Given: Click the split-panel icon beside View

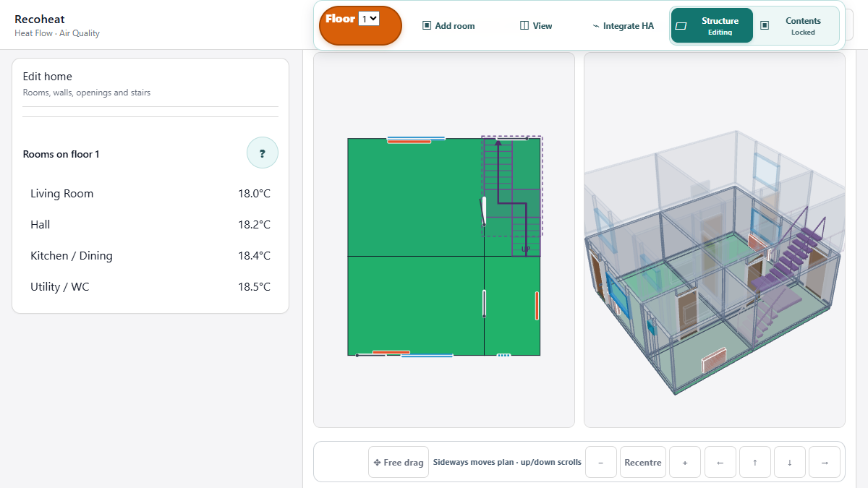Looking at the screenshot, I should [x=524, y=26].
